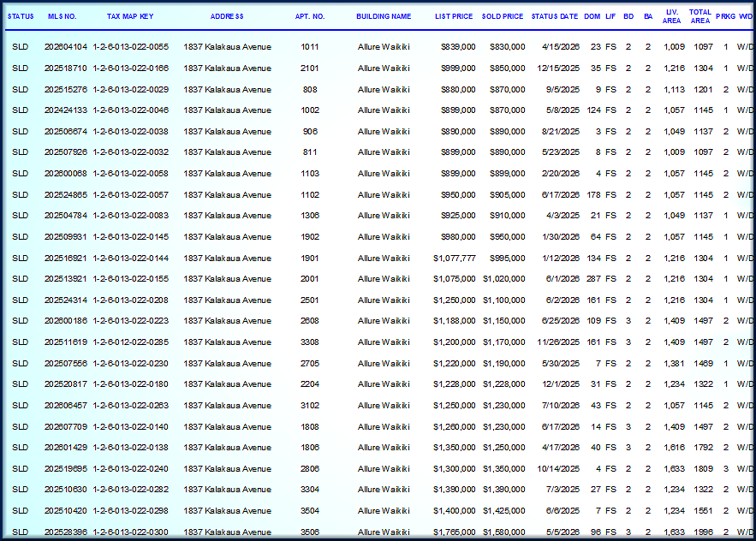This screenshot has width=756, height=541.
Task: Select MLS number 202519695
Action: (x=66, y=469)
